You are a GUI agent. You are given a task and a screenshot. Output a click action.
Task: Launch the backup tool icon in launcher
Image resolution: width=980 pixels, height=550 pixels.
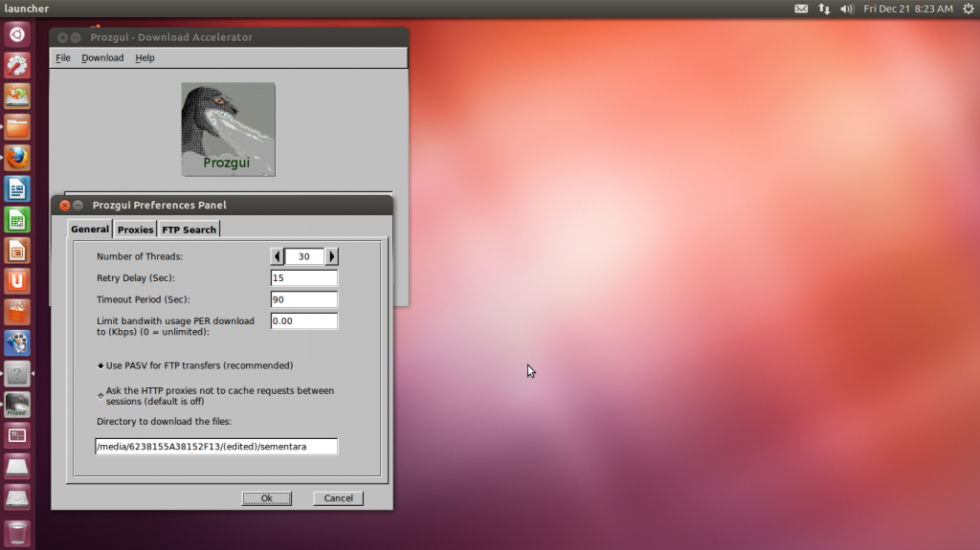click(17, 97)
